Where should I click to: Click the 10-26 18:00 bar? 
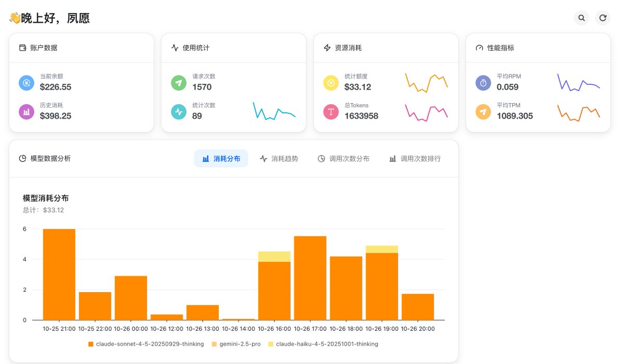[346, 288]
